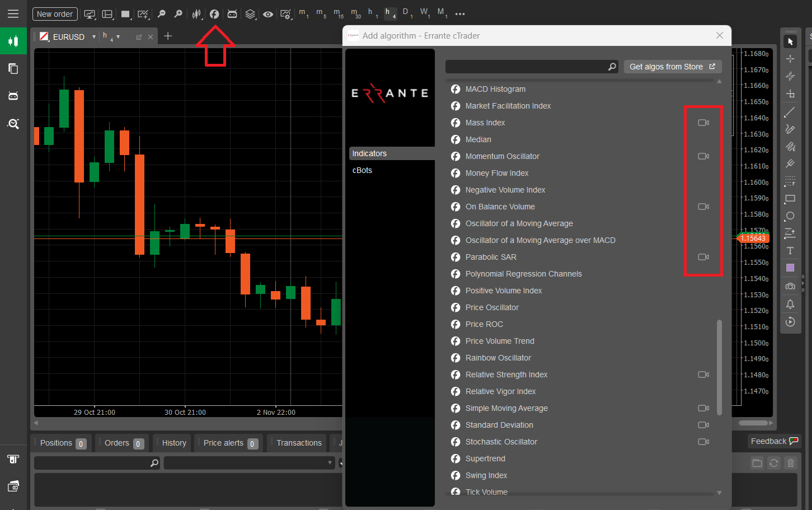Select the Indicators tab in algorithm dialog
Viewport: 812px width, 510px height.
point(392,153)
